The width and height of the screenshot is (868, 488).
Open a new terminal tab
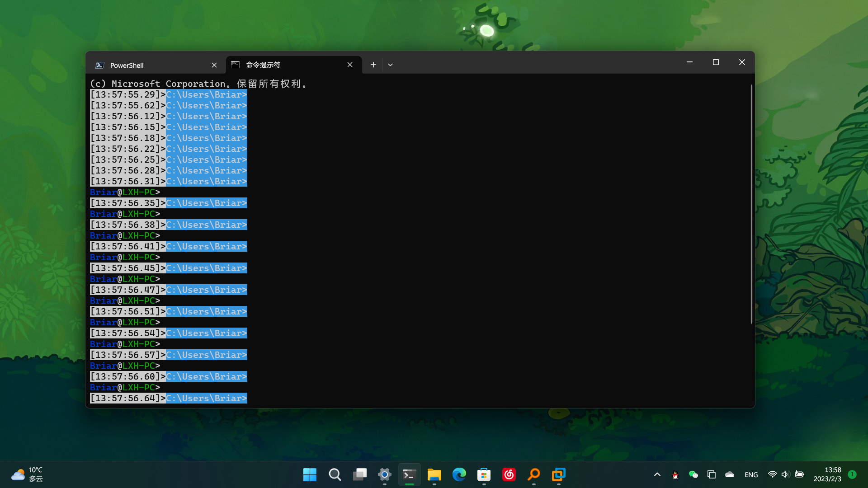(373, 65)
